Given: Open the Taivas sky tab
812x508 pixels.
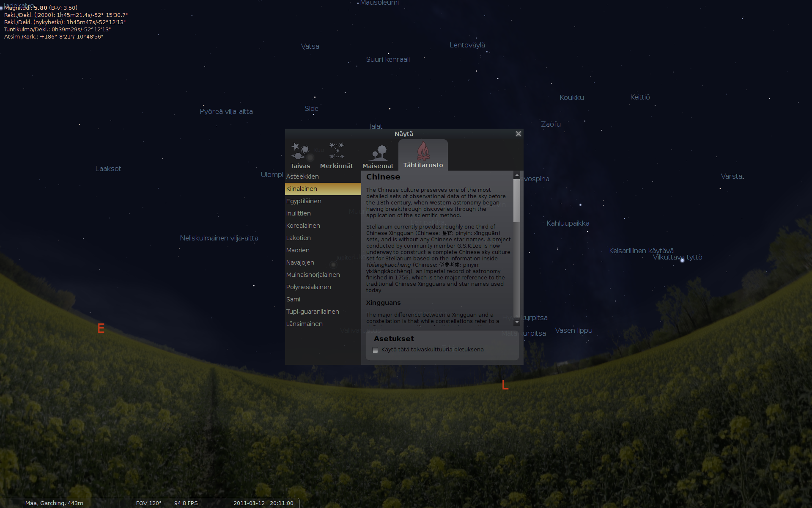Looking at the screenshot, I should tap(300, 155).
